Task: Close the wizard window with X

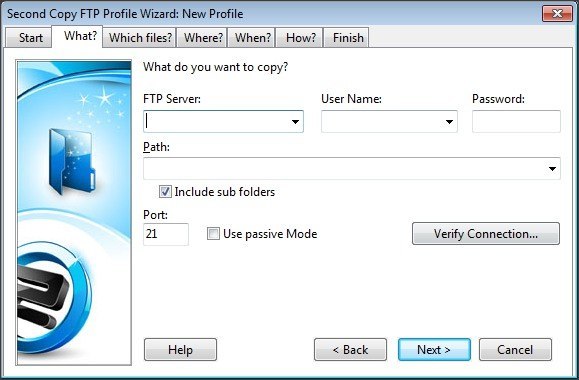Action: (557, 14)
